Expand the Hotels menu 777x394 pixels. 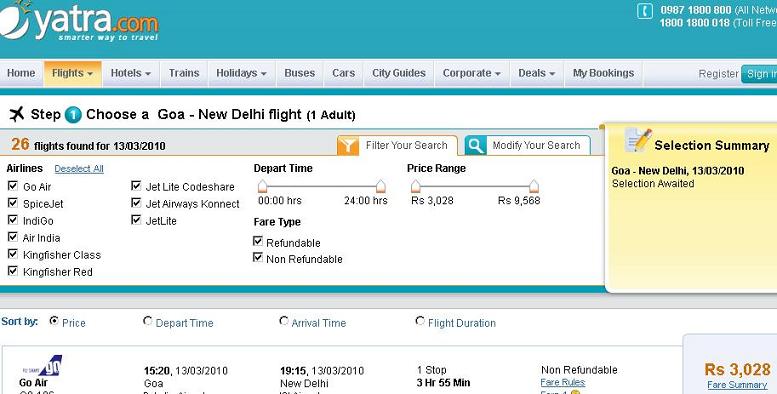click(131, 73)
